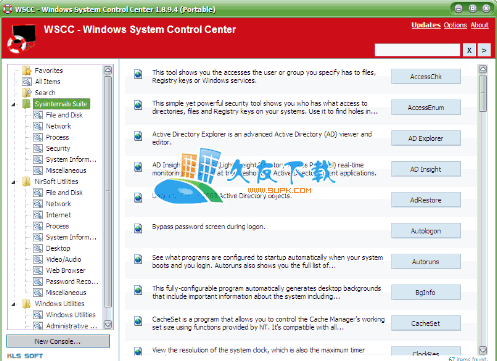Open the Favorites folder in the tree
This screenshot has width=497, height=361.
(x=49, y=70)
